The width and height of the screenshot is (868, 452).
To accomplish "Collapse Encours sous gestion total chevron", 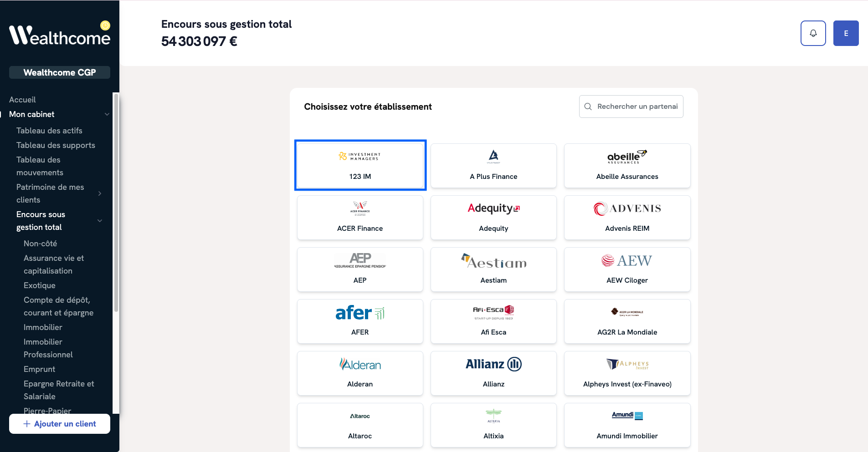I will tap(100, 221).
